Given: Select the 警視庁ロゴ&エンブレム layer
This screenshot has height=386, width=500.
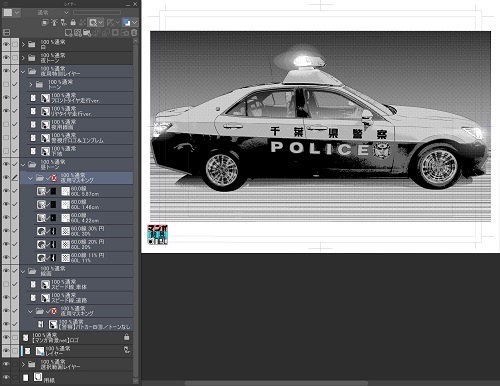Looking at the screenshot, I should 79,138.
